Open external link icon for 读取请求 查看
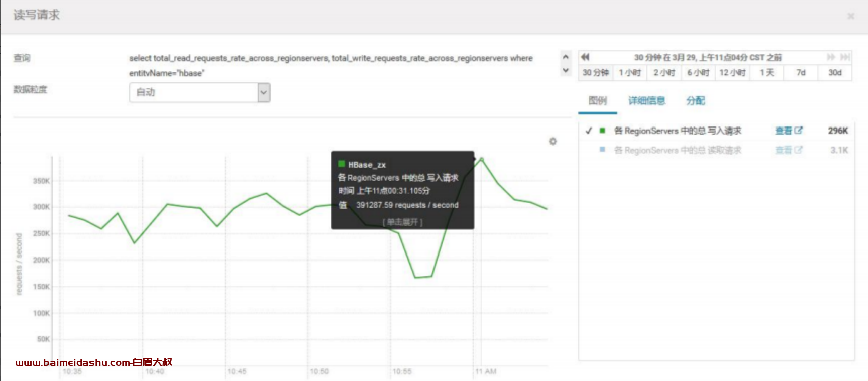868x381 pixels. click(798, 150)
